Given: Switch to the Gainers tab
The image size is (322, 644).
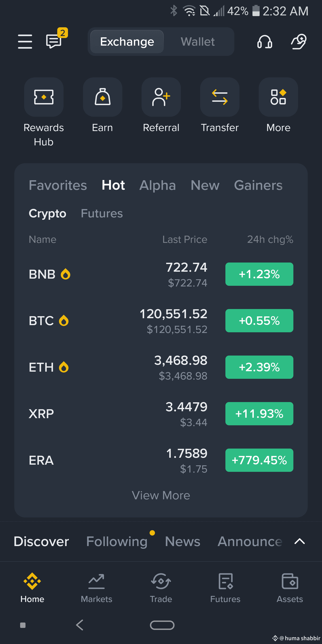Looking at the screenshot, I should tap(258, 186).
